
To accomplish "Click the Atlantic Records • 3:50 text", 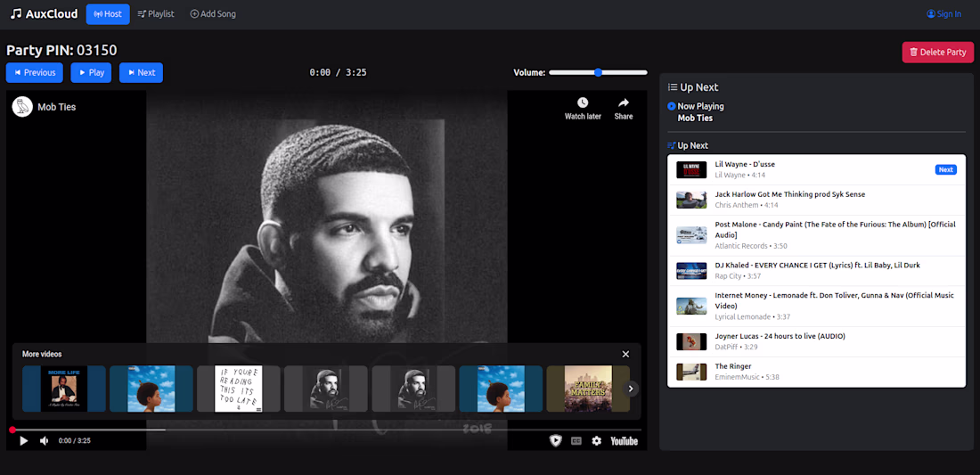I will click(x=751, y=246).
